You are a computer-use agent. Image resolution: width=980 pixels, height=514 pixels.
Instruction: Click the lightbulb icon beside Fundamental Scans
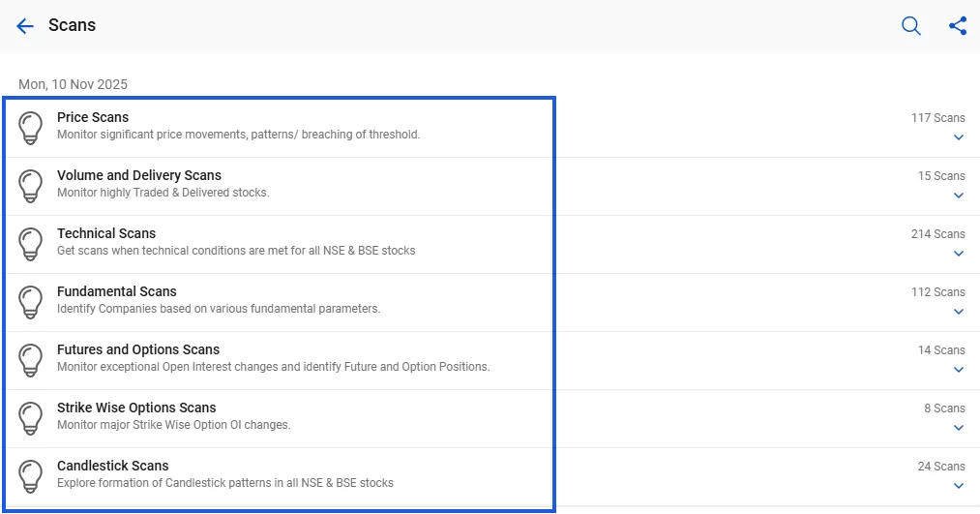point(31,302)
